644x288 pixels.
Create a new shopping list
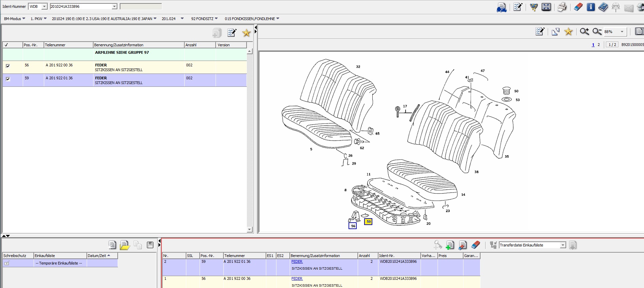click(112, 245)
